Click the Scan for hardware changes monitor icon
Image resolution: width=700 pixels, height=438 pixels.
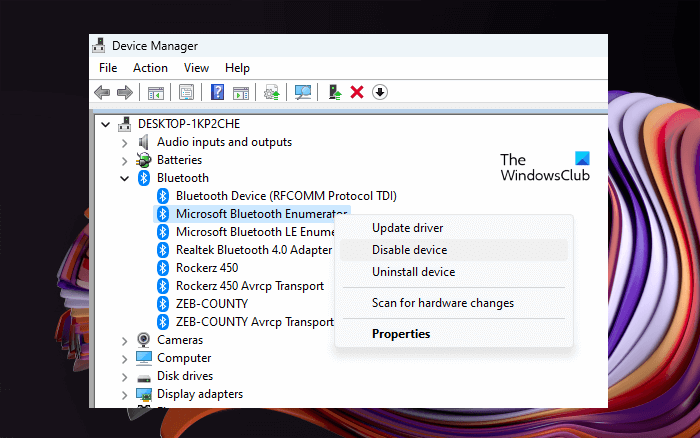click(303, 92)
